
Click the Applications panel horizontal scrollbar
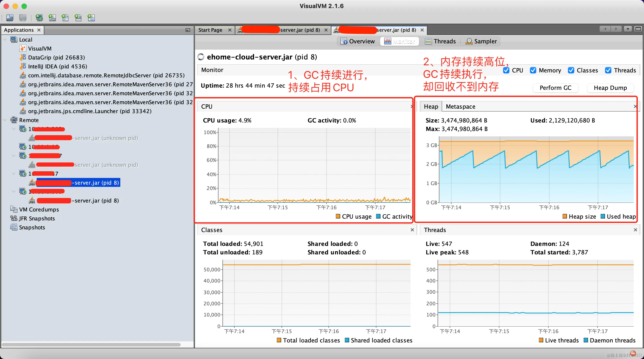pos(91,345)
